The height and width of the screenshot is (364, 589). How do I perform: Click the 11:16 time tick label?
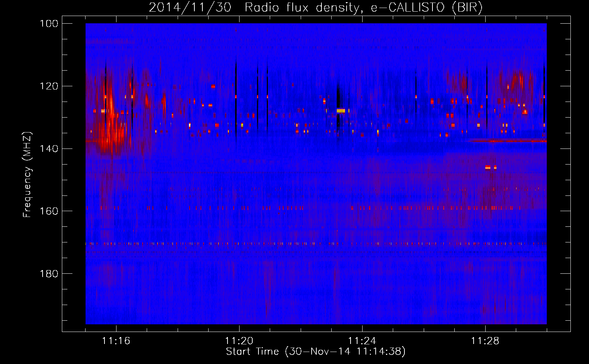point(116,341)
